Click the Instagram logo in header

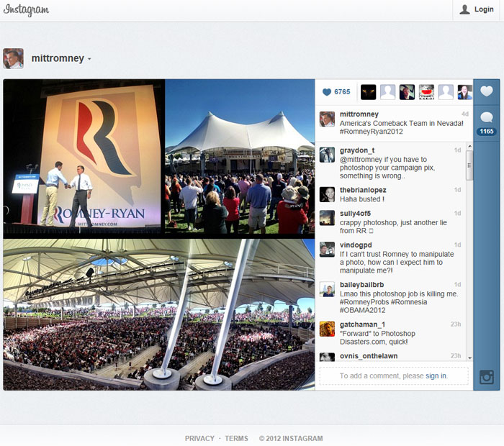(26, 9)
